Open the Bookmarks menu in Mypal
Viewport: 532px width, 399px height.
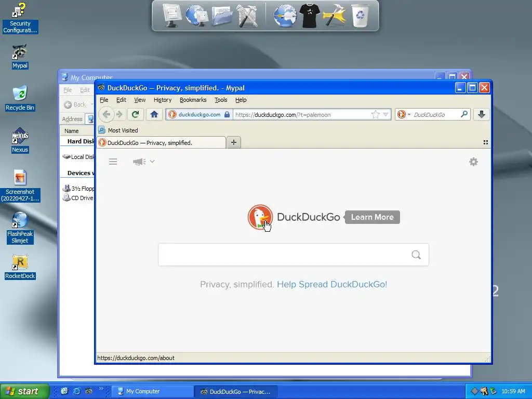193,100
